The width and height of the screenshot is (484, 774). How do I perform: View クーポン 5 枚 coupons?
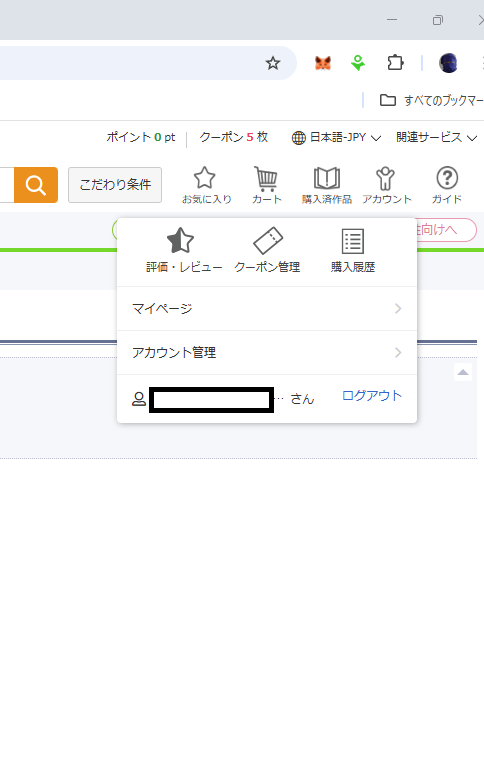233,137
